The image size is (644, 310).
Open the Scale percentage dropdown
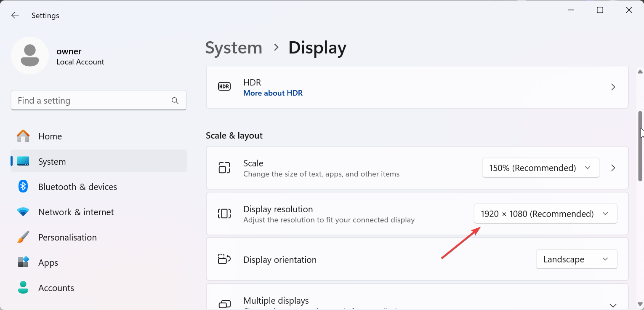540,168
